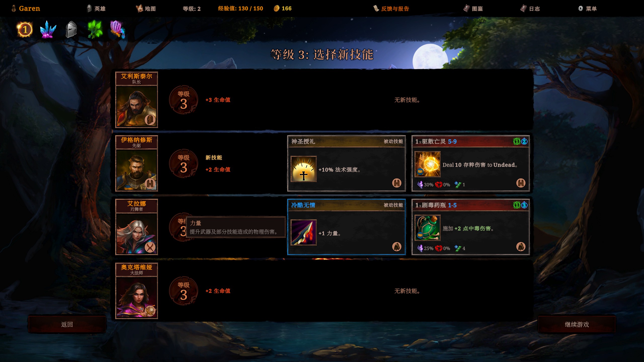This screenshot has width=644, height=362.
Task: Click the flaming number 1 badge
Action: pos(25,29)
